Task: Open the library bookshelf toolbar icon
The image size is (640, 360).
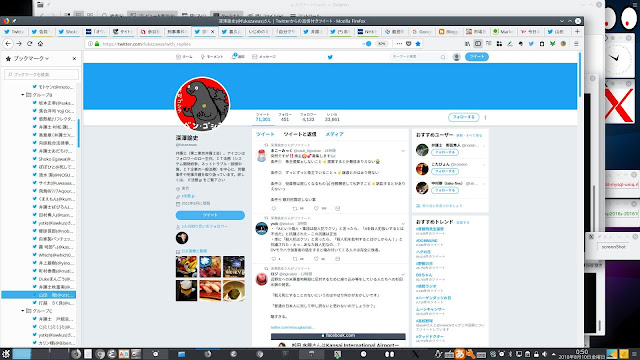Action: pos(467,44)
